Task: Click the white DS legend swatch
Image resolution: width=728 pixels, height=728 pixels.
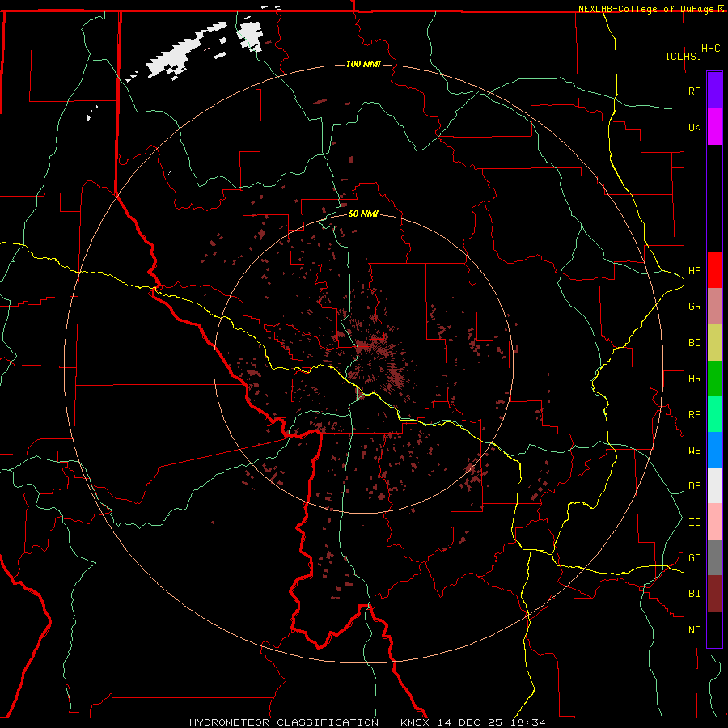Action: click(x=714, y=485)
